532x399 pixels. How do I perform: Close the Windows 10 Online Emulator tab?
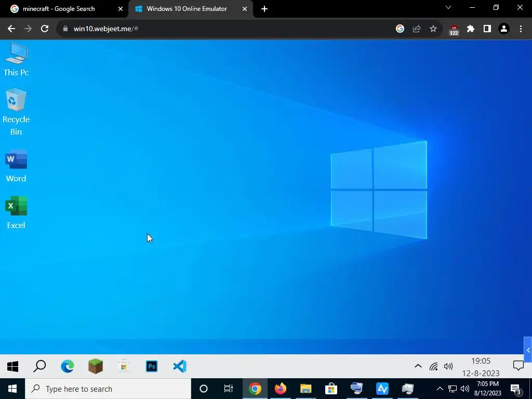245,9
